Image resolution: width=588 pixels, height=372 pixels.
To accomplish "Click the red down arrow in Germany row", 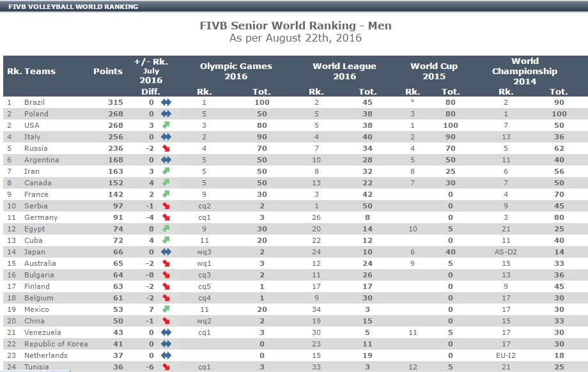I will [166, 217].
